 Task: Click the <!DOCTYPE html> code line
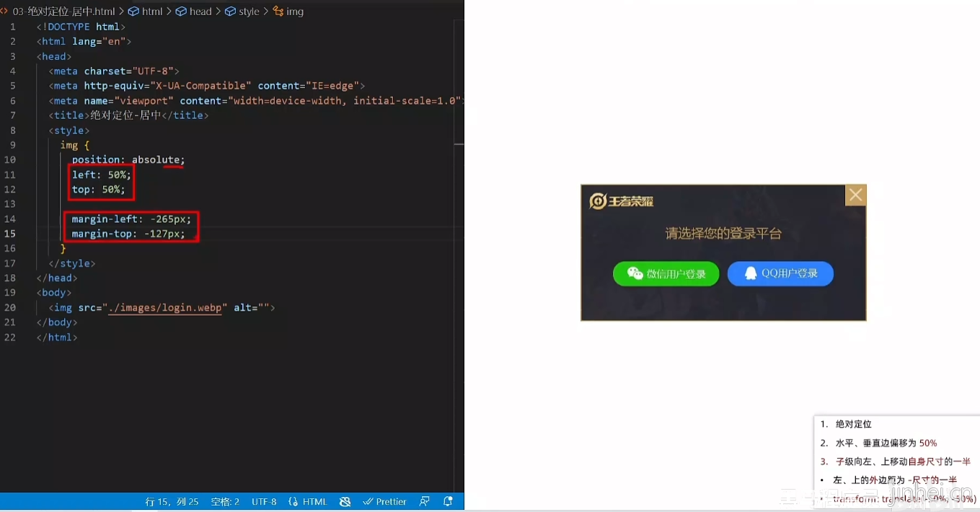[81, 27]
